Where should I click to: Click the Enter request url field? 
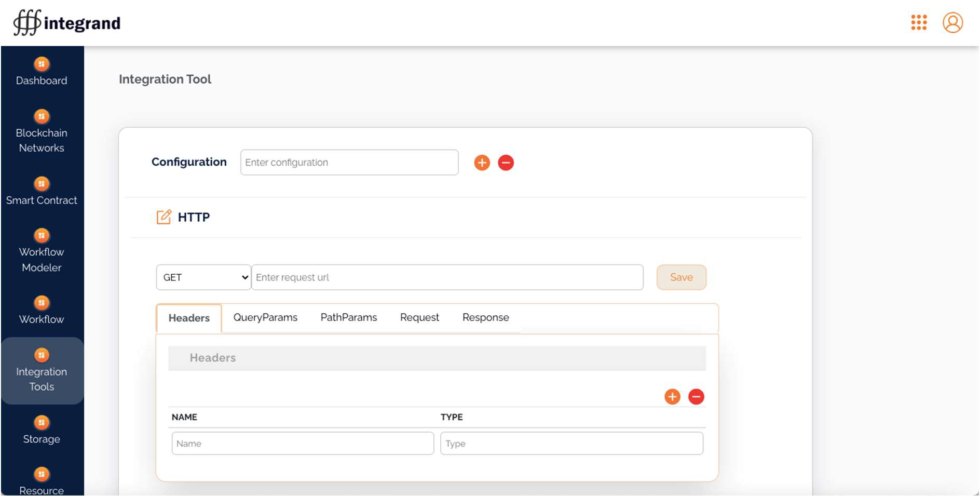[447, 277]
